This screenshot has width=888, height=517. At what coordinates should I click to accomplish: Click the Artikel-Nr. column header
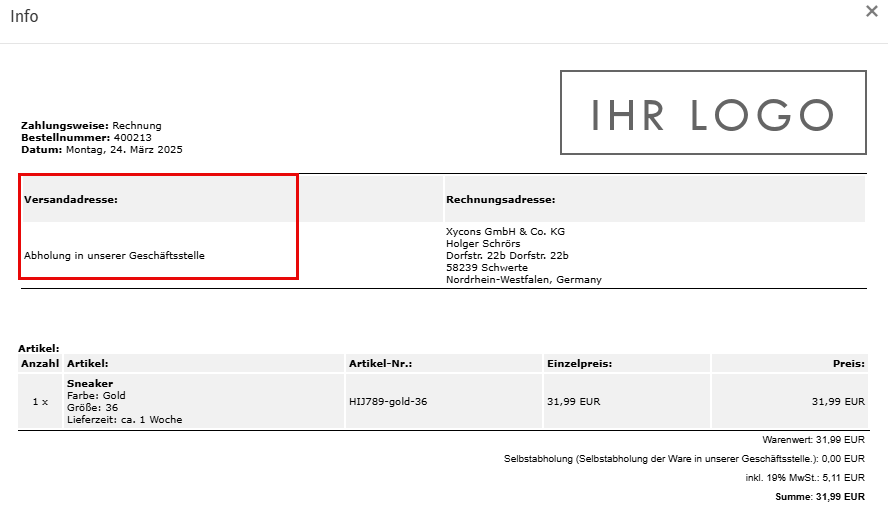381,364
